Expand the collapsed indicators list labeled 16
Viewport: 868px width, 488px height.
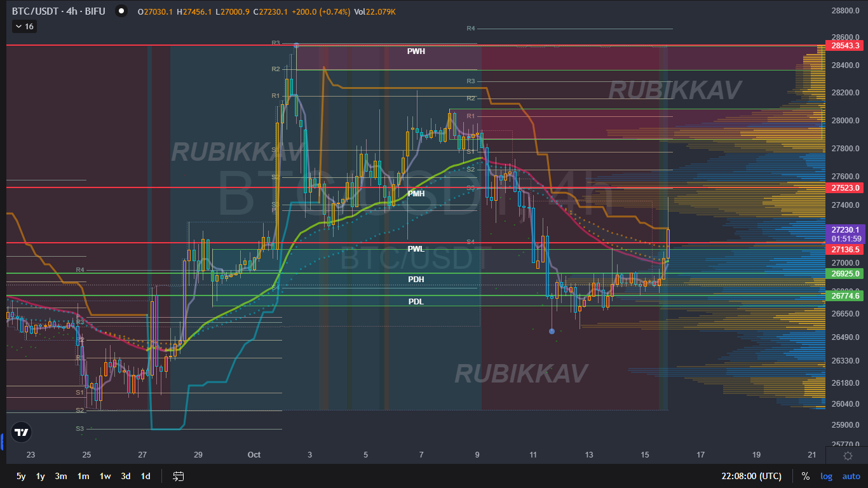point(24,26)
